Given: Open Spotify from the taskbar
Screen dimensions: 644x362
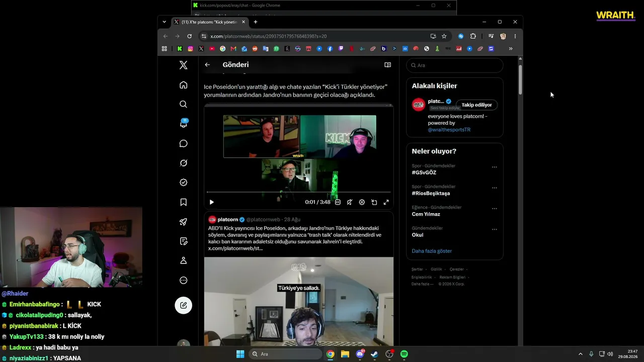Looking at the screenshot, I should tap(404, 354).
